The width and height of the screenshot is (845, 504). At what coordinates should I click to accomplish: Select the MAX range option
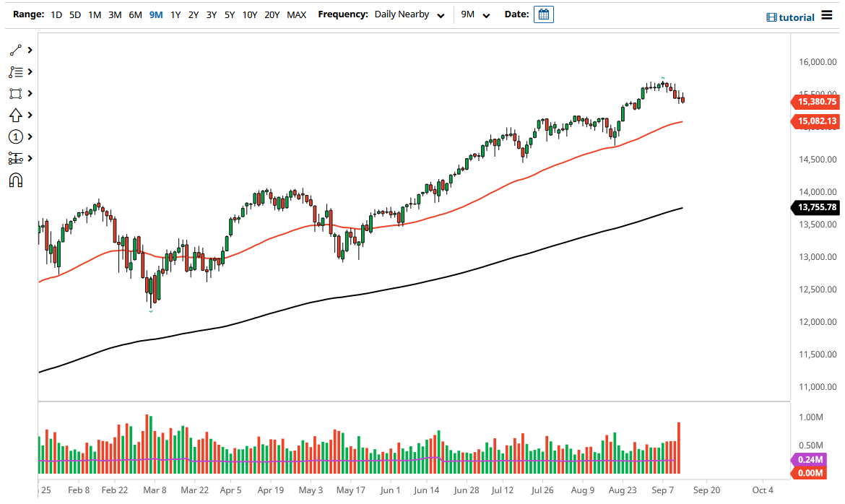pyautogui.click(x=296, y=14)
